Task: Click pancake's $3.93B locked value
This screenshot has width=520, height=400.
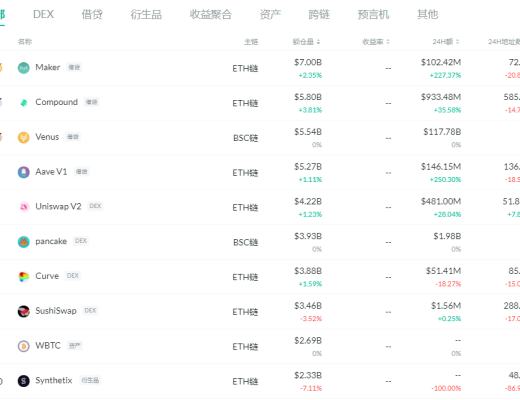Action: [308, 236]
